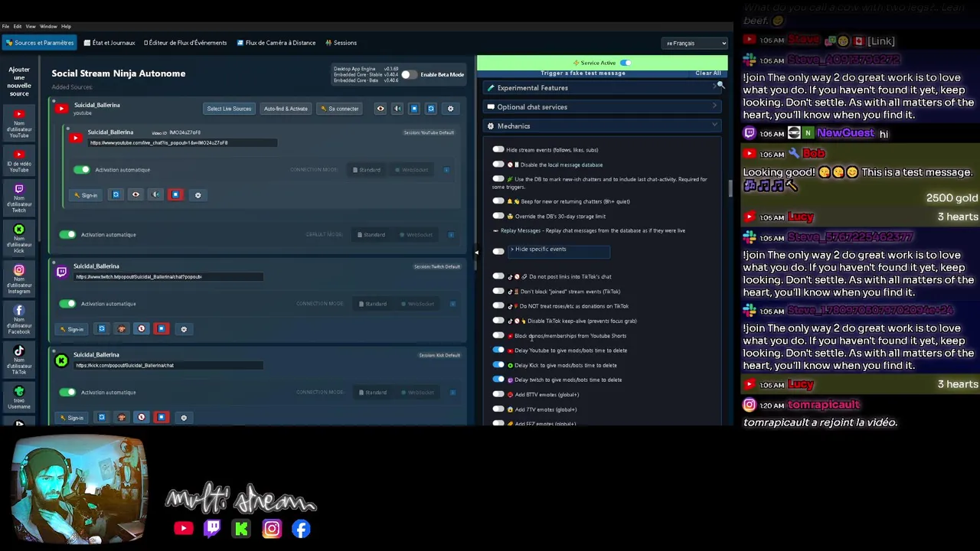Open the Français language dropdown

click(695, 43)
